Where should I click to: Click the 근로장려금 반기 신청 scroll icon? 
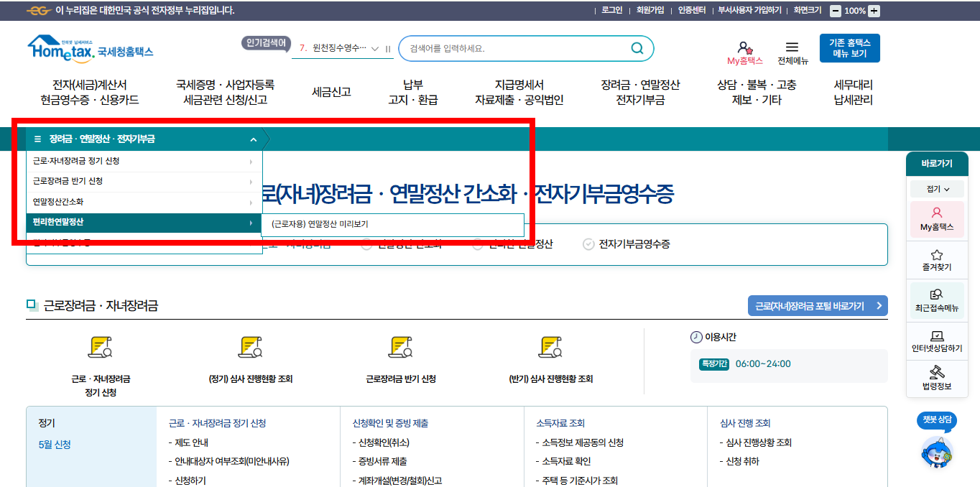coord(400,347)
